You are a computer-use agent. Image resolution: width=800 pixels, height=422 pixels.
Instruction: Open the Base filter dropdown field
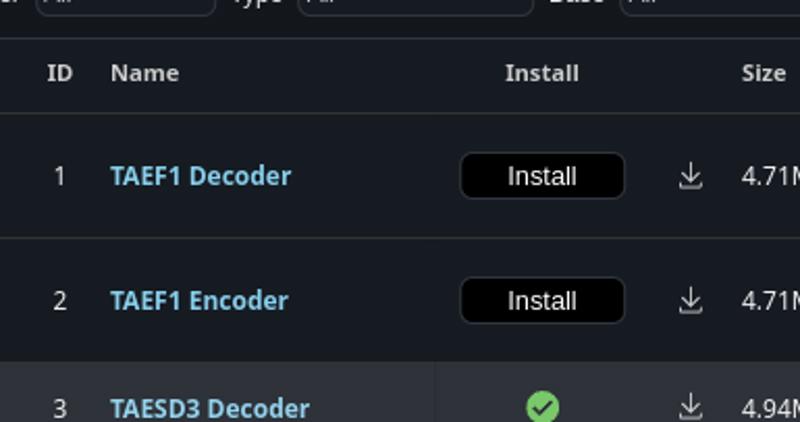pyautogui.click(x=710, y=6)
